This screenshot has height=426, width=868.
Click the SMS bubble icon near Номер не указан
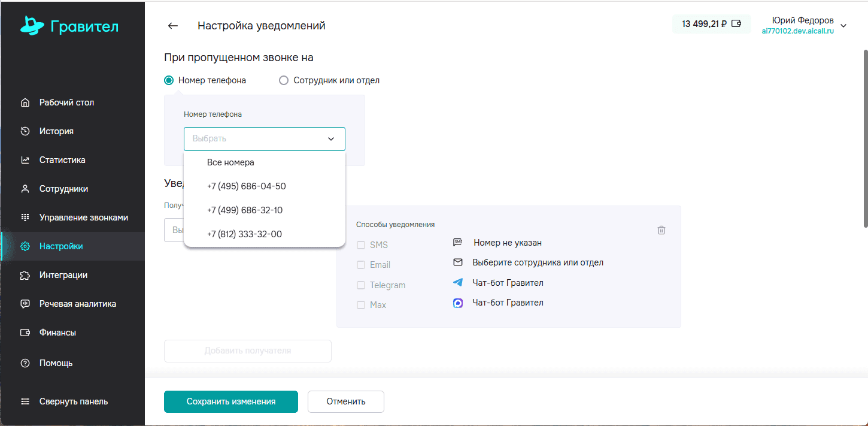click(458, 243)
